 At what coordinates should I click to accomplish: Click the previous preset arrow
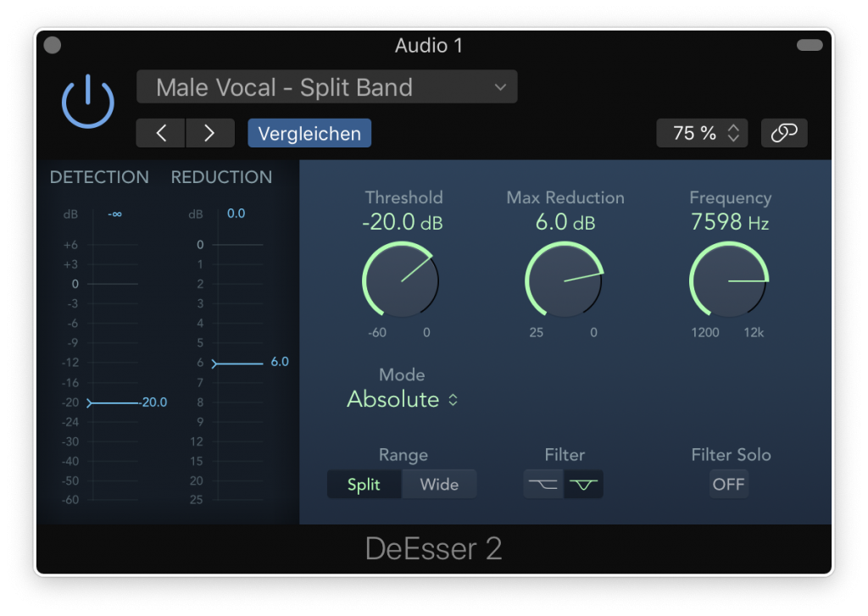(161, 133)
